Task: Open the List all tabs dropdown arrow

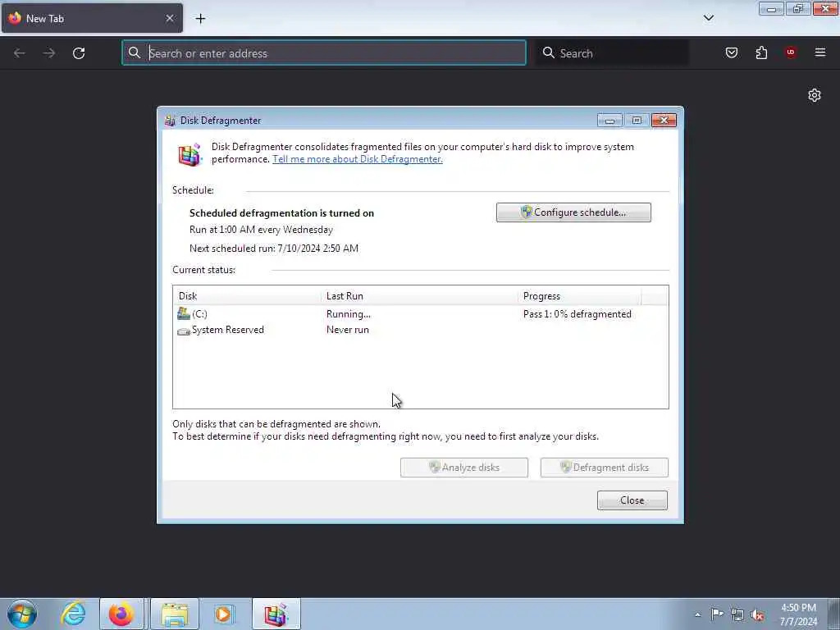Action: pos(708,18)
